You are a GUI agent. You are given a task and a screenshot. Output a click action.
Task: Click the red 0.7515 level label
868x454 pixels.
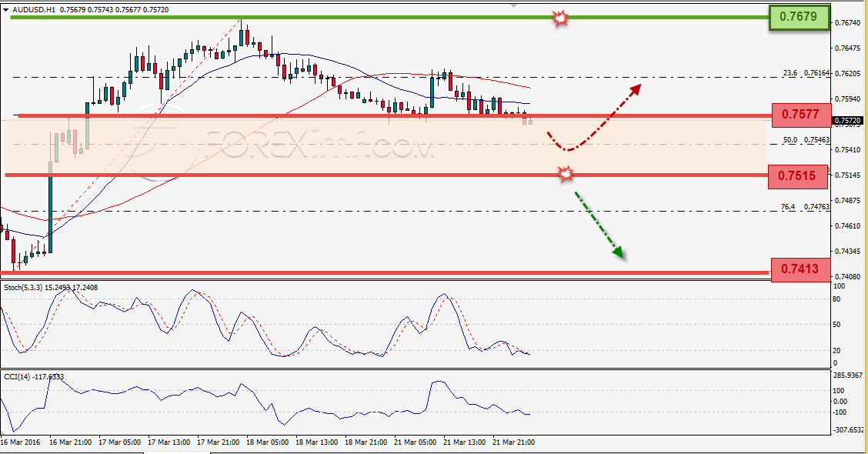796,176
